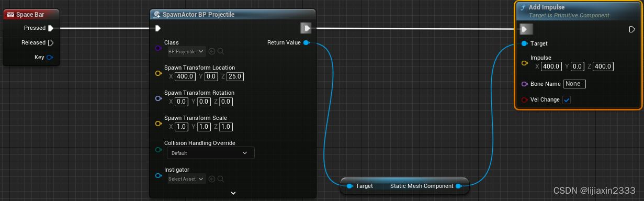Click the Return Value output pin

307,42
